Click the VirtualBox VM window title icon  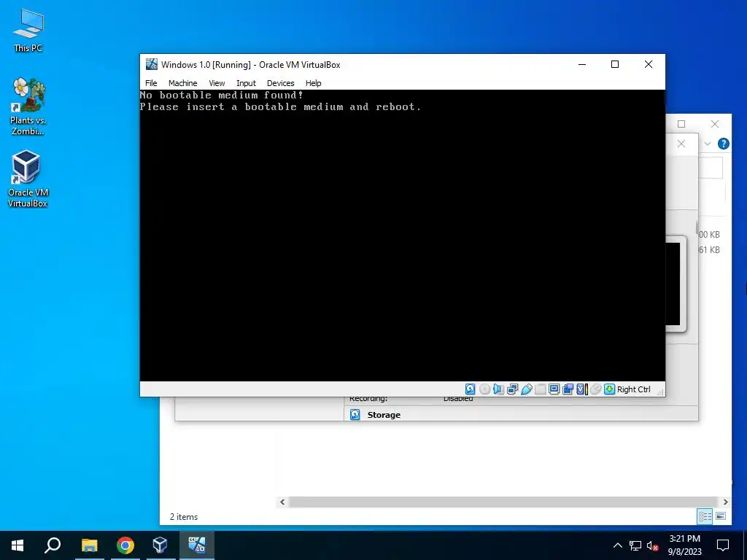coord(152,64)
